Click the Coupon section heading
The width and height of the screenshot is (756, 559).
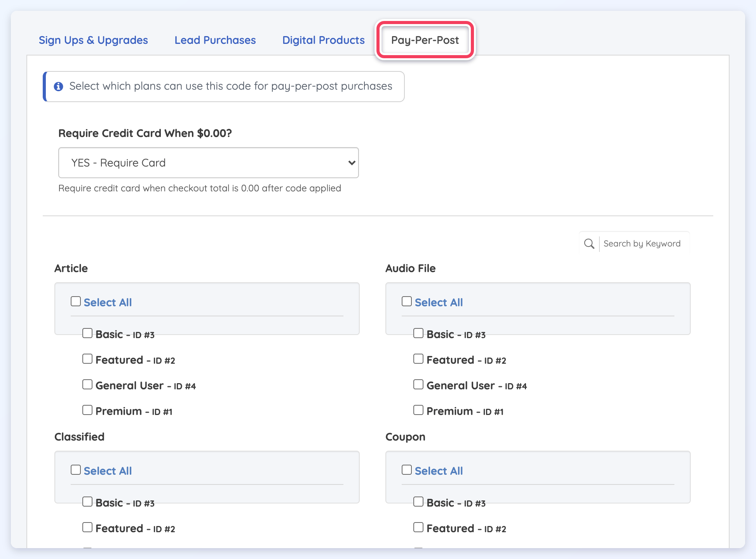(x=405, y=437)
